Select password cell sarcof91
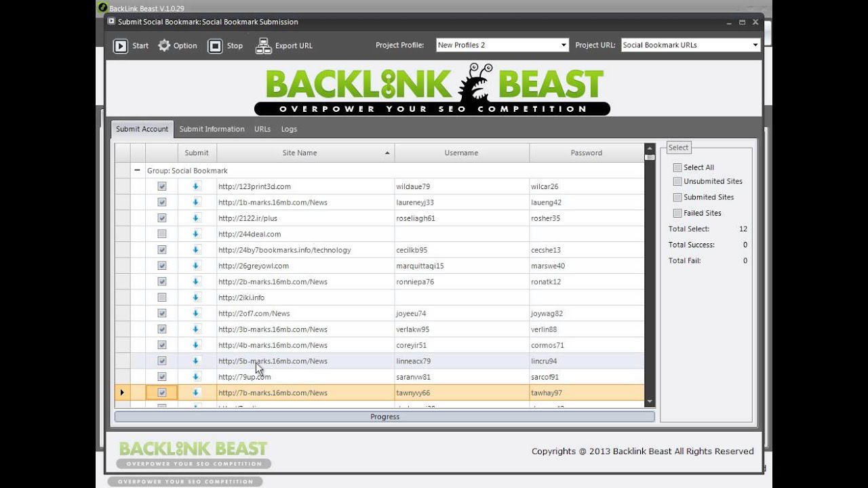This screenshot has width=868, height=488. (x=587, y=377)
